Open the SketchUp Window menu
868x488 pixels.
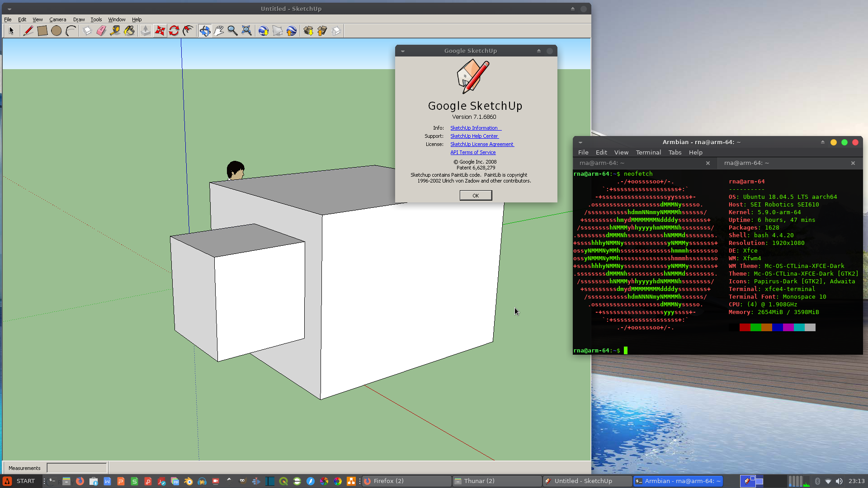117,19
